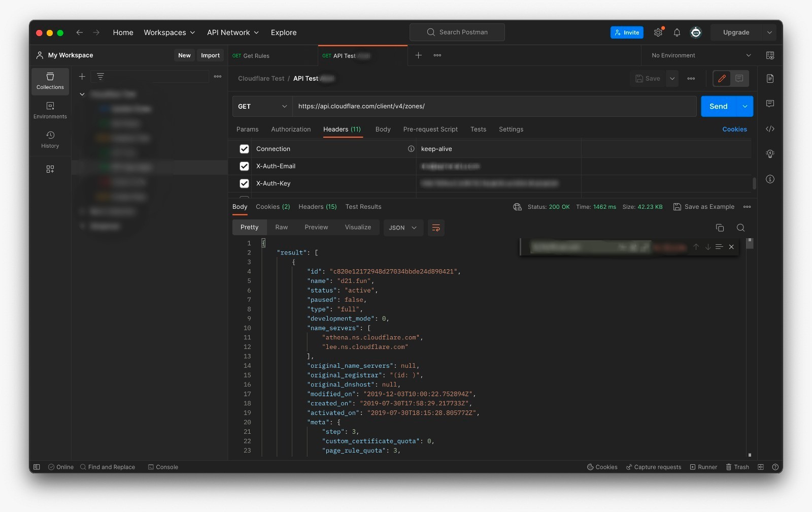
Task: Copy the response body using the copy icon
Action: click(720, 228)
